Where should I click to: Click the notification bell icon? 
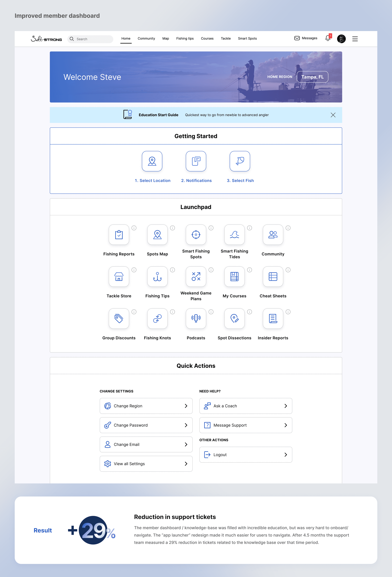(328, 38)
